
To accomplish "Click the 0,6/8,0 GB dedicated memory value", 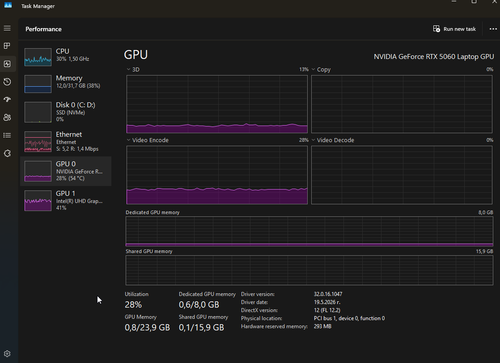I will (199, 305).
